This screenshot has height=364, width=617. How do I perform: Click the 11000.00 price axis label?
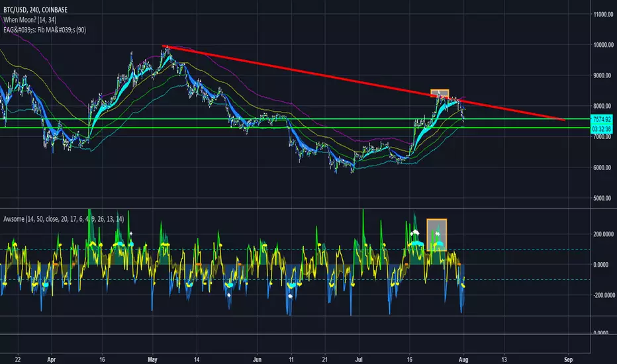pos(603,15)
